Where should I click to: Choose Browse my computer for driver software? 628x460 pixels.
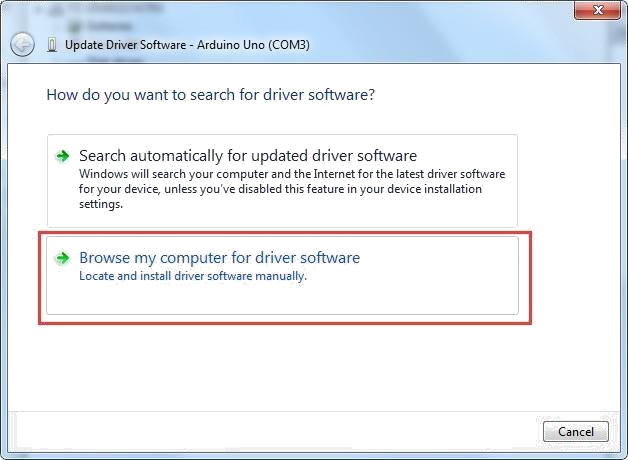click(x=282, y=275)
